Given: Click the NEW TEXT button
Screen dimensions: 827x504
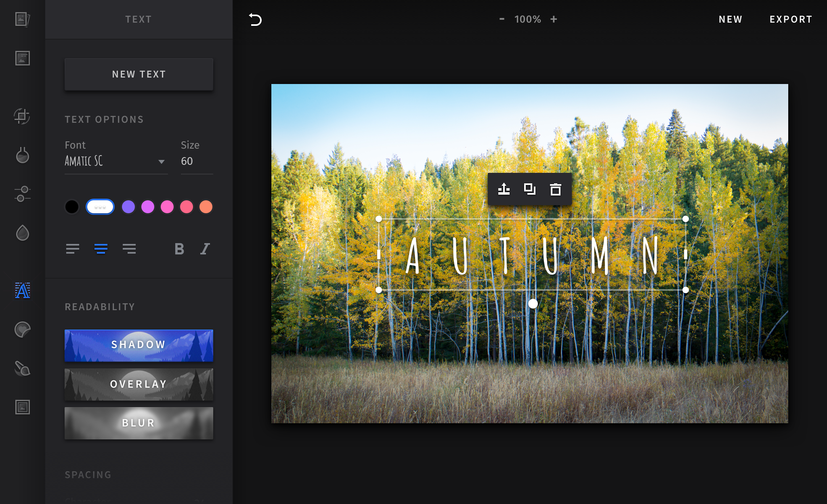Looking at the screenshot, I should tap(139, 74).
